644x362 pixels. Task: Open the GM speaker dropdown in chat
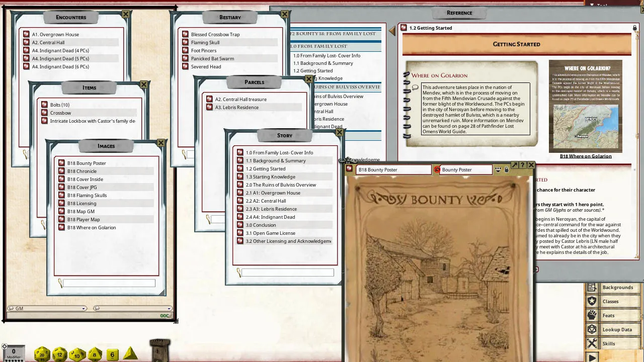coord(47,308)
